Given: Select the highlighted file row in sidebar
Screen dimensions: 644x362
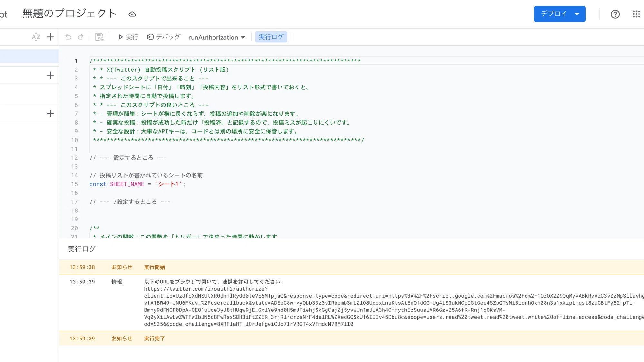Looking at the screenshot, I should coord(29,56).
